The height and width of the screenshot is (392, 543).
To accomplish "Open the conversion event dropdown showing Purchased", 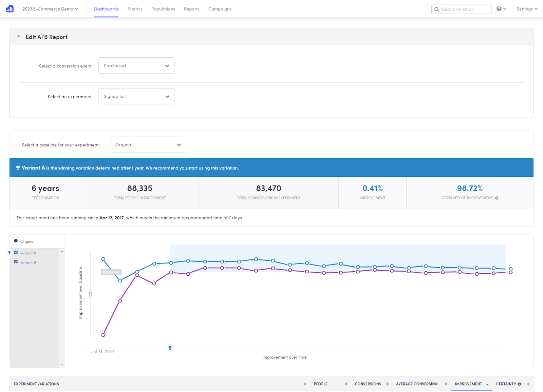I will [136, 65].
